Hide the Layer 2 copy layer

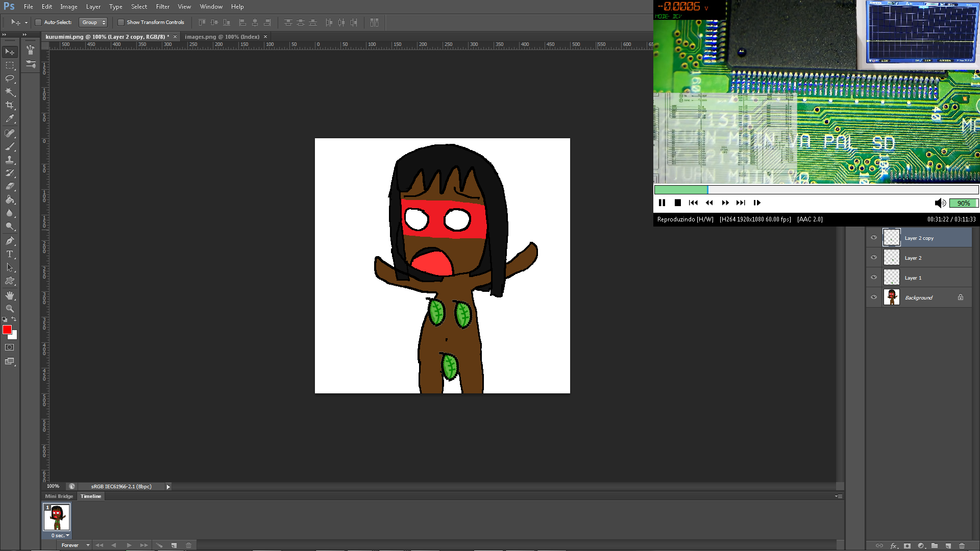point(874,238)
